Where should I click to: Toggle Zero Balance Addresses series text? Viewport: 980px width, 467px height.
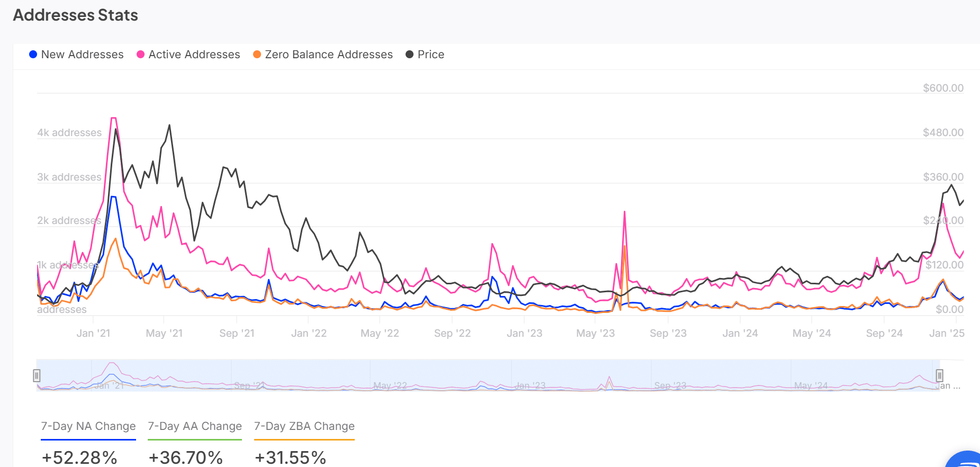point(328,55)
